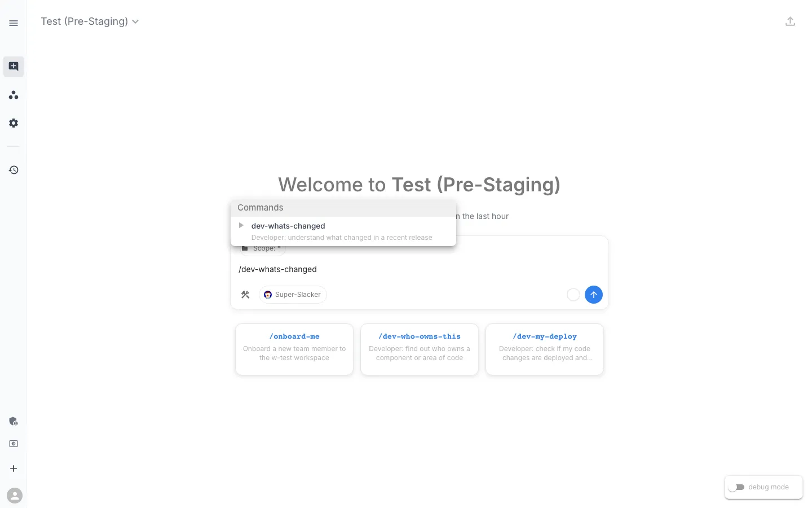Select the circular toggle beside the send button
812x508 pixels.
[573, 294]
